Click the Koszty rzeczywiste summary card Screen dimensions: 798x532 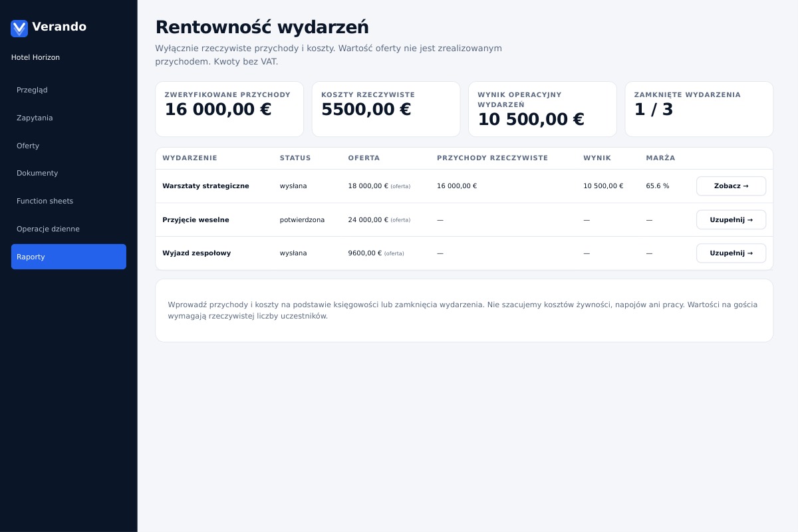tap(386, 109)
